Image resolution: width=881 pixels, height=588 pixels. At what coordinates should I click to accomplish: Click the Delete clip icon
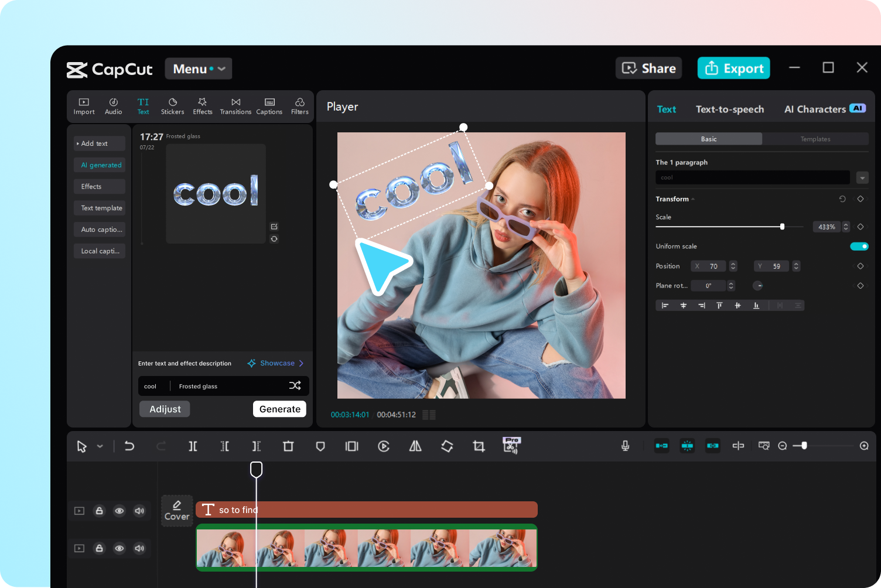point(288,446)
